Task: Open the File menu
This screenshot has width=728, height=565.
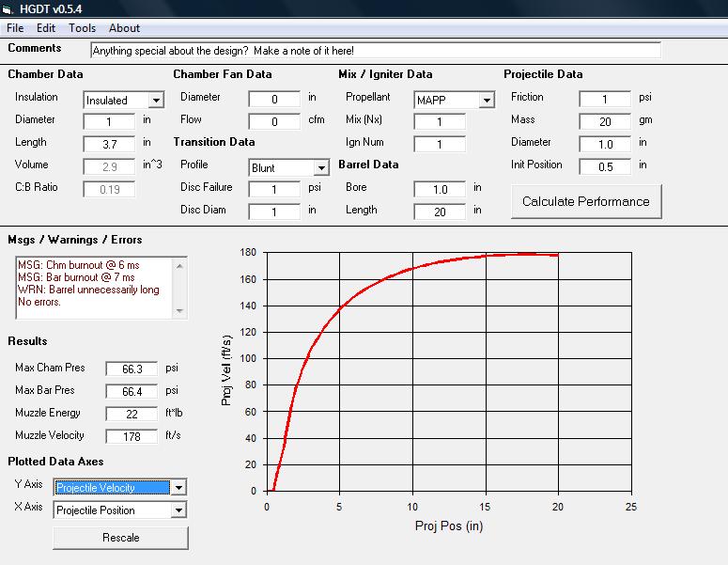Action: click(x=15, y=28)
